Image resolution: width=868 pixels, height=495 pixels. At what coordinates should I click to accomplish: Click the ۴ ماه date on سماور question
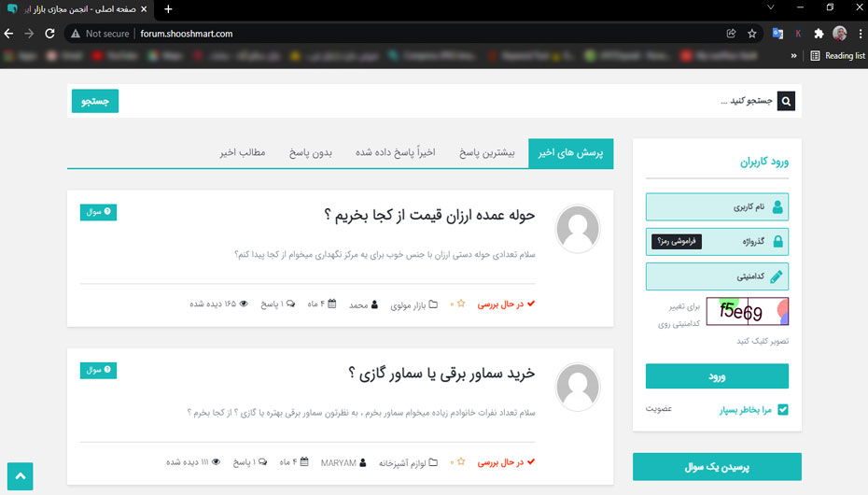[294, 463]
